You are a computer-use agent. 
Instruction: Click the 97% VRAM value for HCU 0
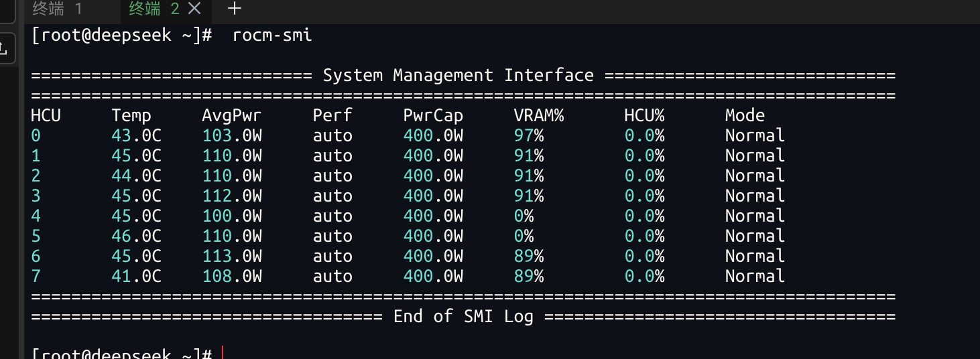(x=529, y=135)
